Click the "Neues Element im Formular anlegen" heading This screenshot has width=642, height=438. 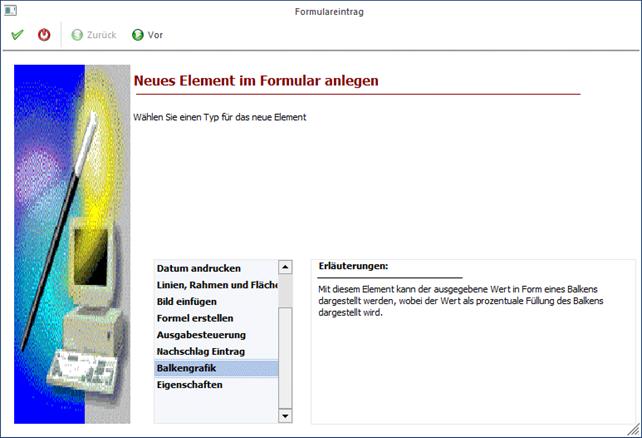pos(256,79)
